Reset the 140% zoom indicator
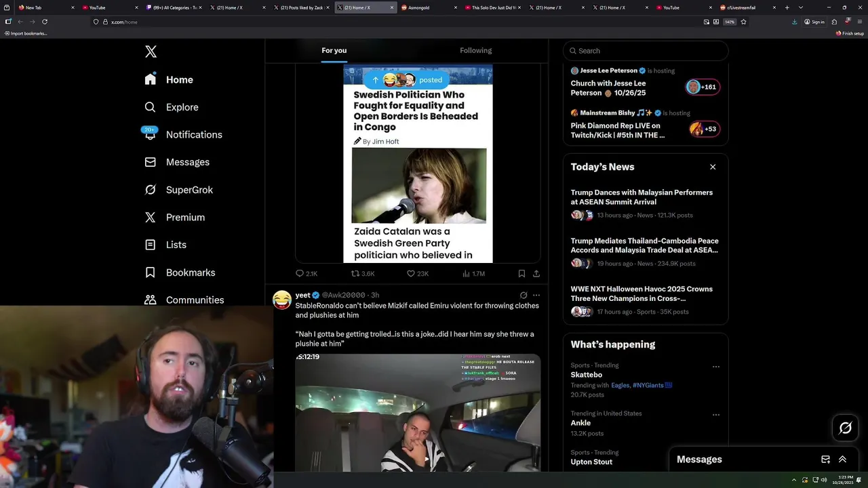 point(730,22)
